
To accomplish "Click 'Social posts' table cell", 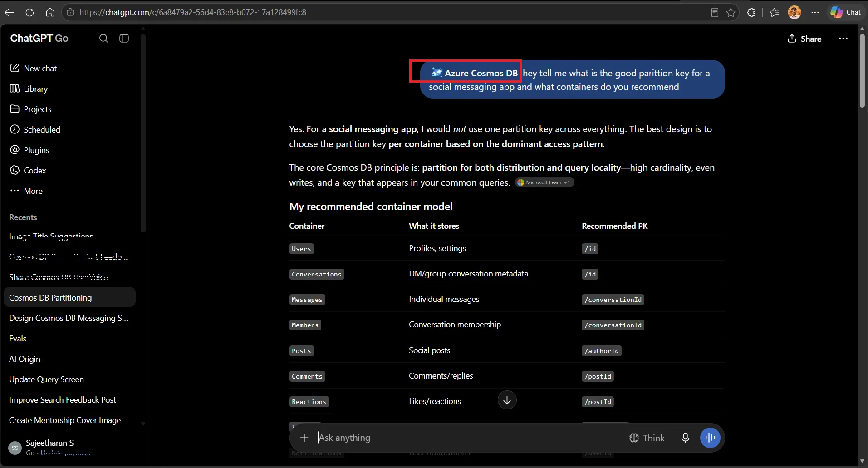I will coord(429,350).
